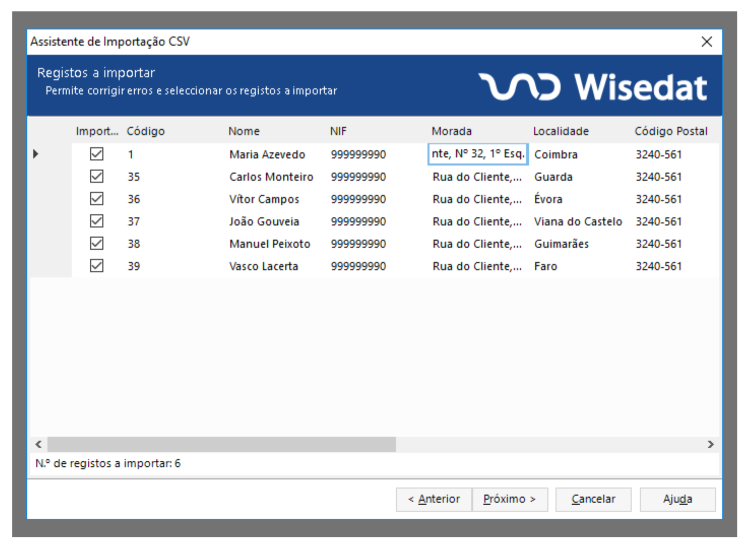
Task: Select the Localidade column header
Action: (560, 131)
